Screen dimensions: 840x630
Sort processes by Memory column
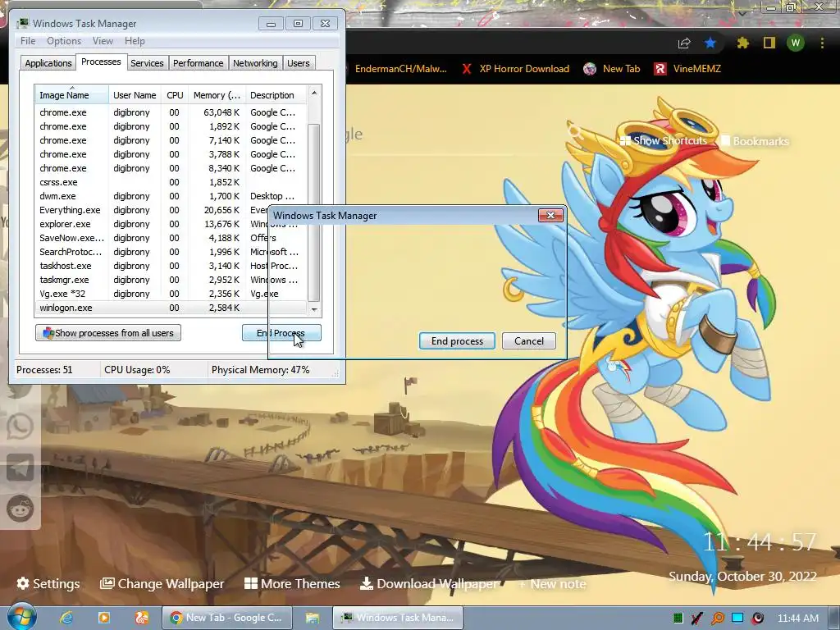point(217,95)
